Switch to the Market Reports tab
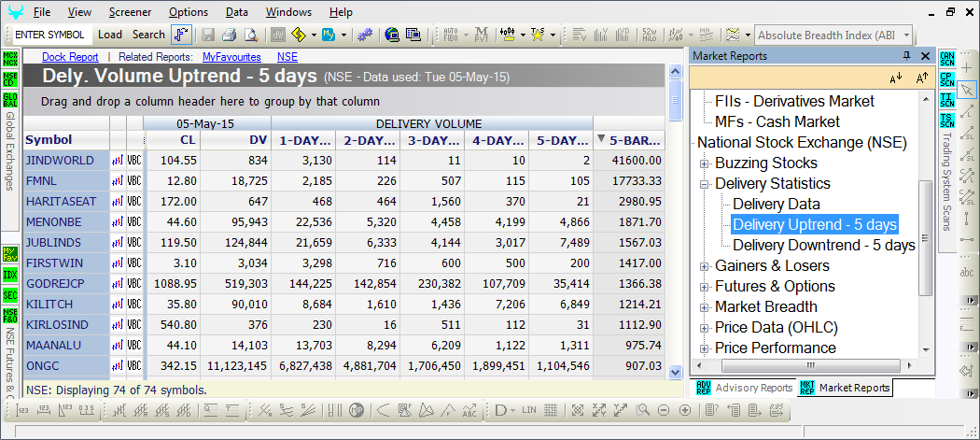 coord(845,388)
